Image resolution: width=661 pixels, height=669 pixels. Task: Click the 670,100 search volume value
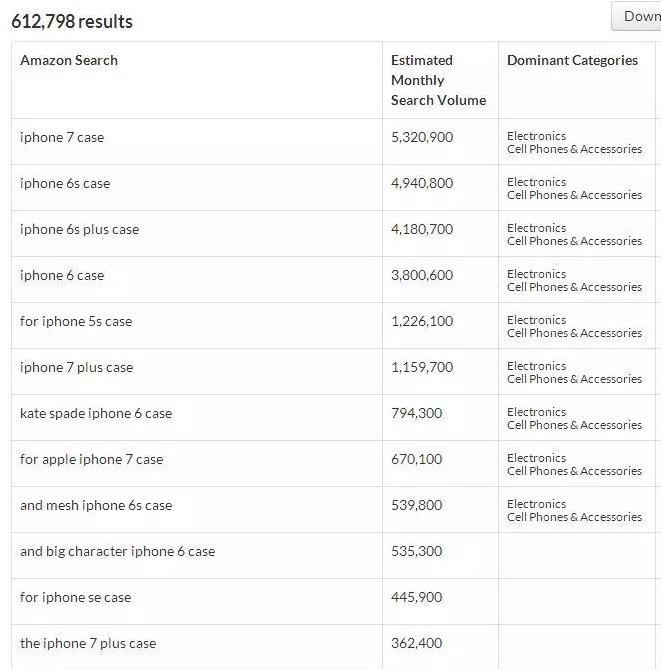(x=416, y=460)
